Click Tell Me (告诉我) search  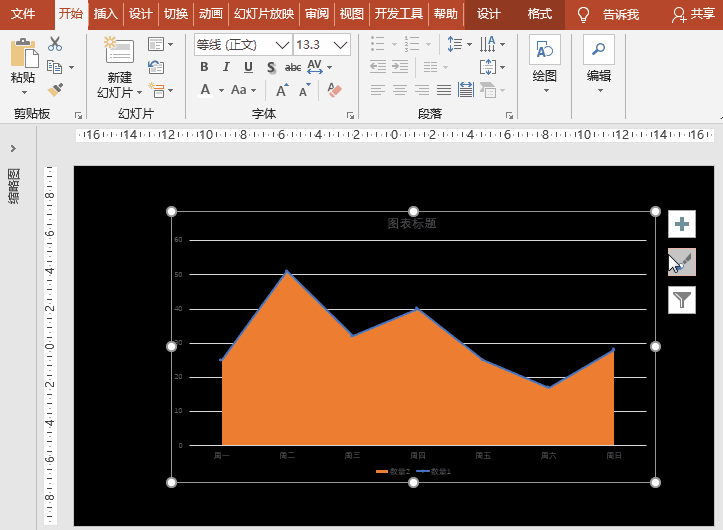609,15
